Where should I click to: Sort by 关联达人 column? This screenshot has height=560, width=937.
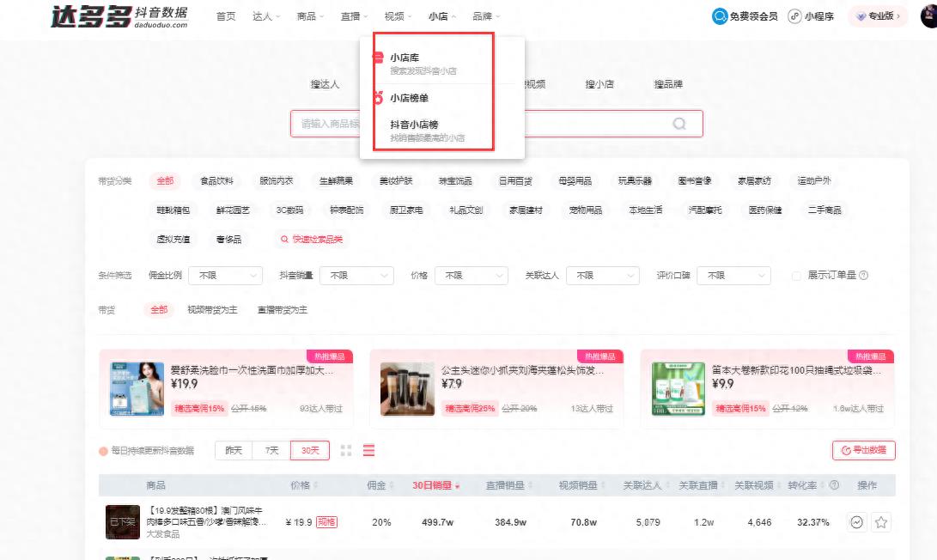pos(645,485)
